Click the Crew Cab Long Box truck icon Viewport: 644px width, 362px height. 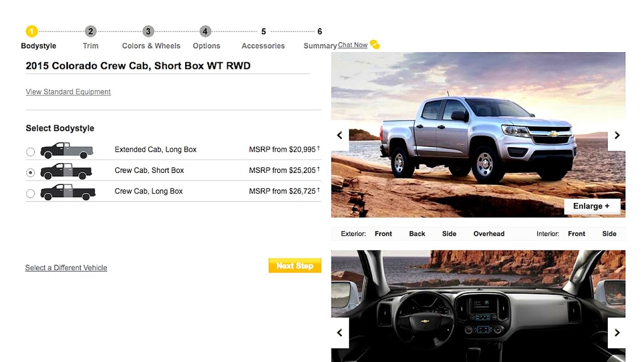(68, 192)
